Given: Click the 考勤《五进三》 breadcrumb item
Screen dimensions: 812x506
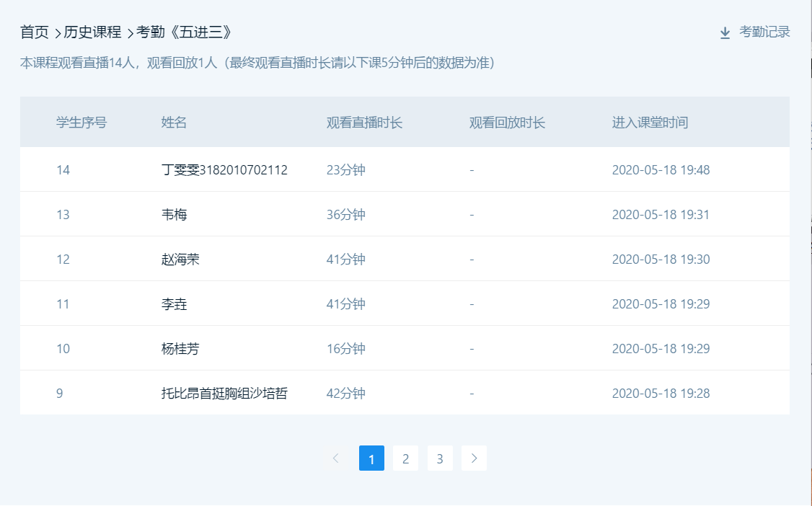Looking at the screenshot, I should coord(184,32).
